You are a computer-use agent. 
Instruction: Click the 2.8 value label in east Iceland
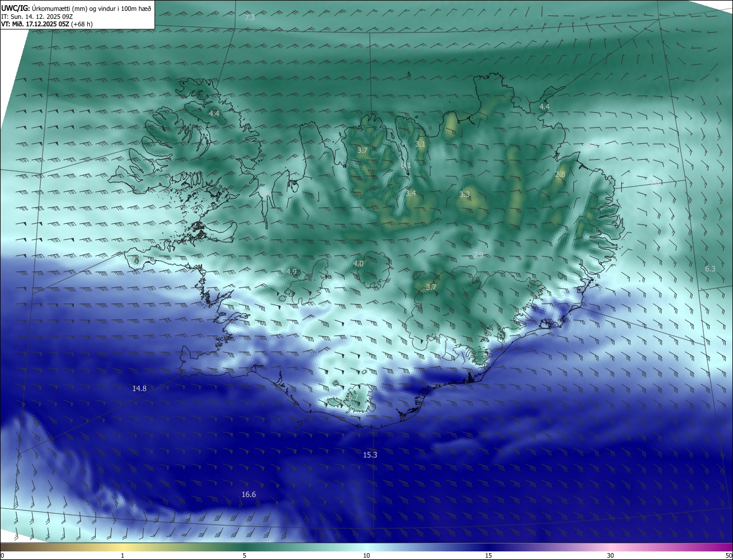coord(560,175)
